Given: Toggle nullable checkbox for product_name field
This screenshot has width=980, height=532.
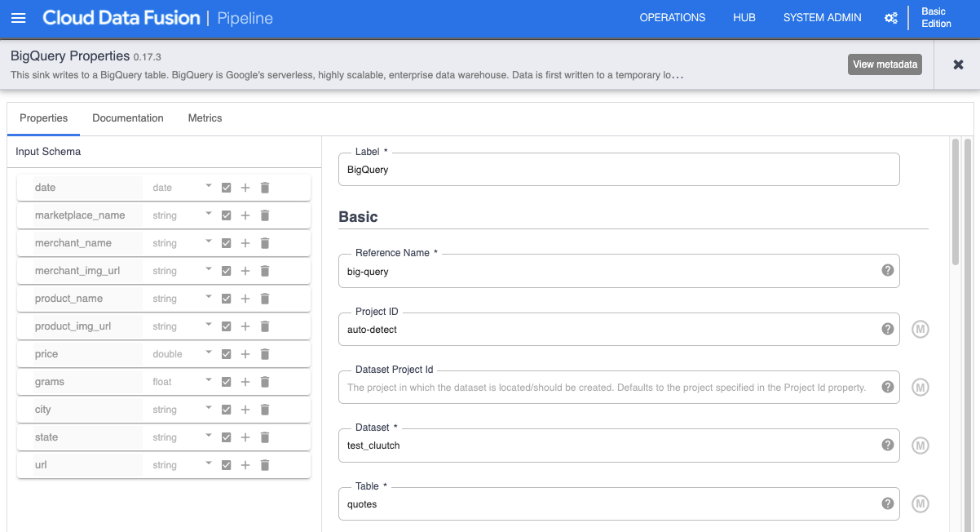Looking at the screenshot, I should tap(227, 299).
